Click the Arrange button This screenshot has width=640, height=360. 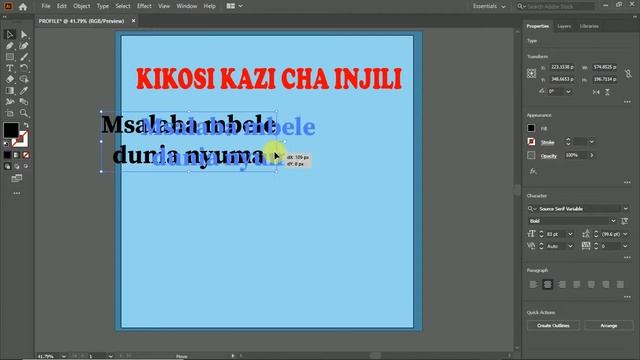[x=609, y=325]
